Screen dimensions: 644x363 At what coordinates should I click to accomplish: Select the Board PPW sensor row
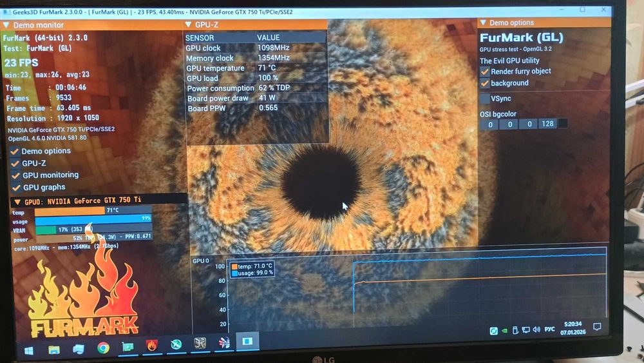(x=257, y=108)
